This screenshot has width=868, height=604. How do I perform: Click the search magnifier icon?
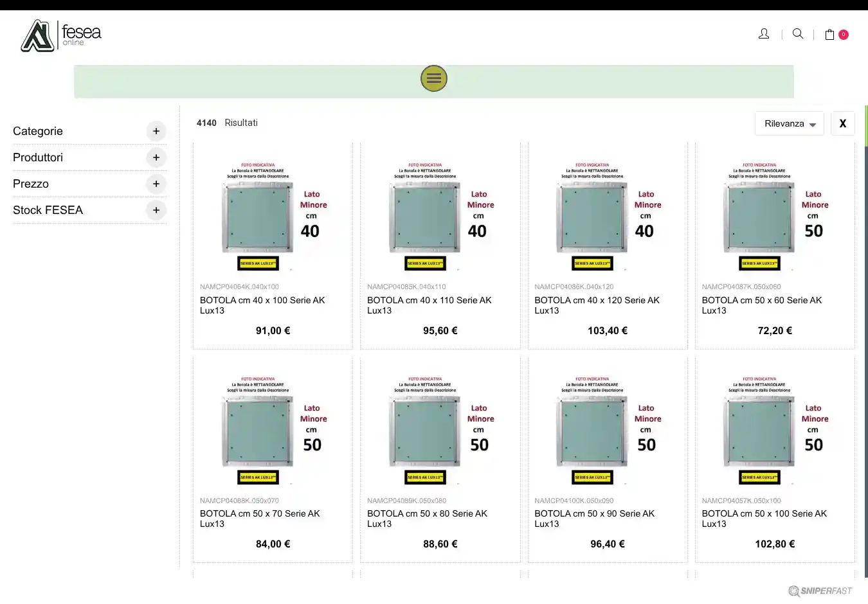(798, 34)
